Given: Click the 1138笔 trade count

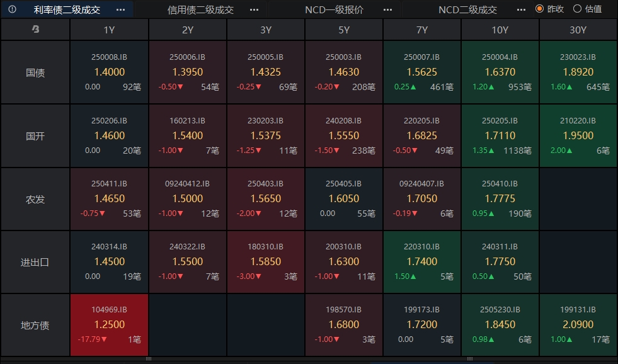Looking at the screenshot, I should click(x=517, y=151).
